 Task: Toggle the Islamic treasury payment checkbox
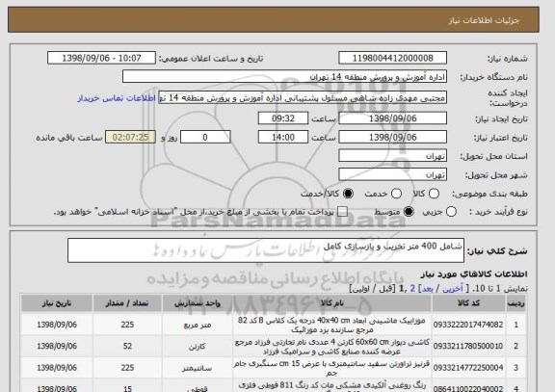(x=342, y=212)
